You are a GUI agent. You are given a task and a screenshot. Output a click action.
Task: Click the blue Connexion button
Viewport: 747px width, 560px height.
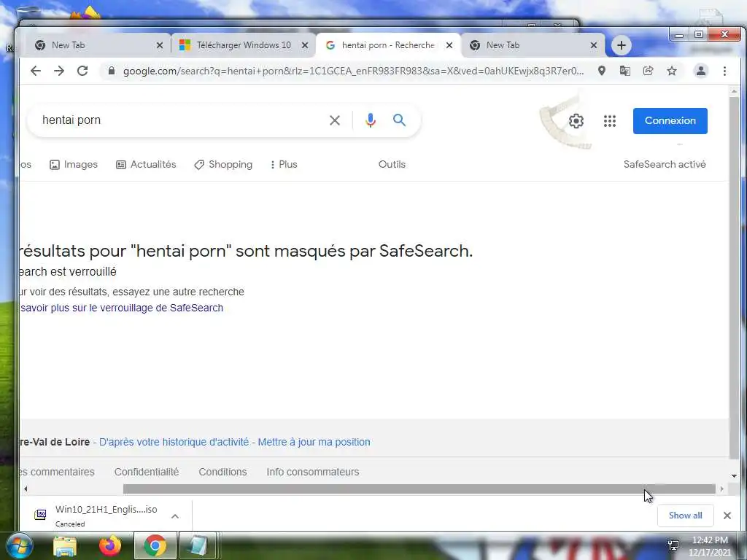(670, 121)
